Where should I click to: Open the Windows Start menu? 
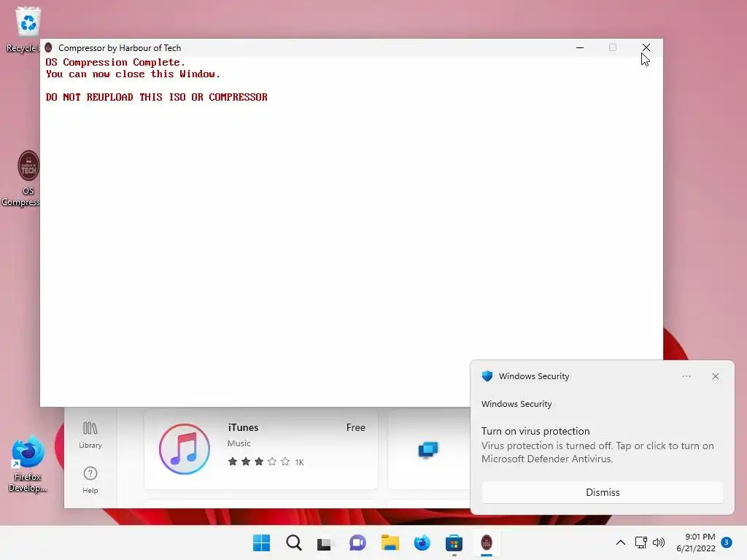click(261, 542)
